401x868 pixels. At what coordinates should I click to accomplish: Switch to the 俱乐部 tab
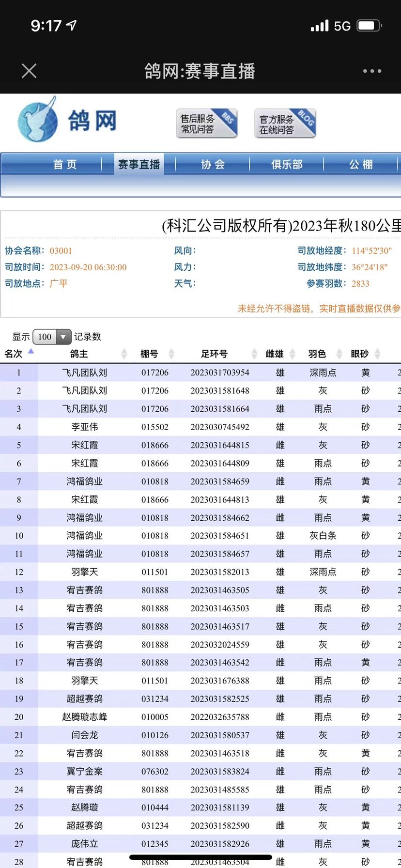coord(287,165)
